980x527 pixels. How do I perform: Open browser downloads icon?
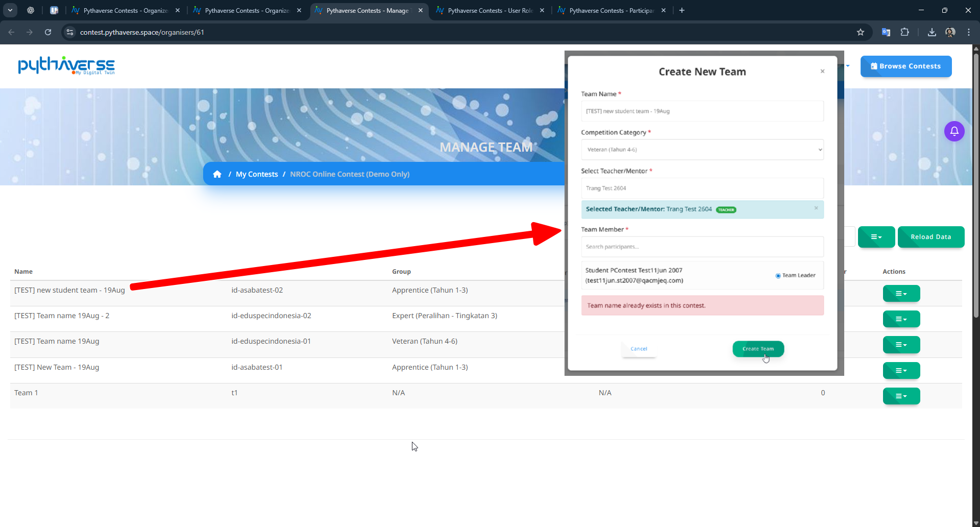[x=932, y=32]
